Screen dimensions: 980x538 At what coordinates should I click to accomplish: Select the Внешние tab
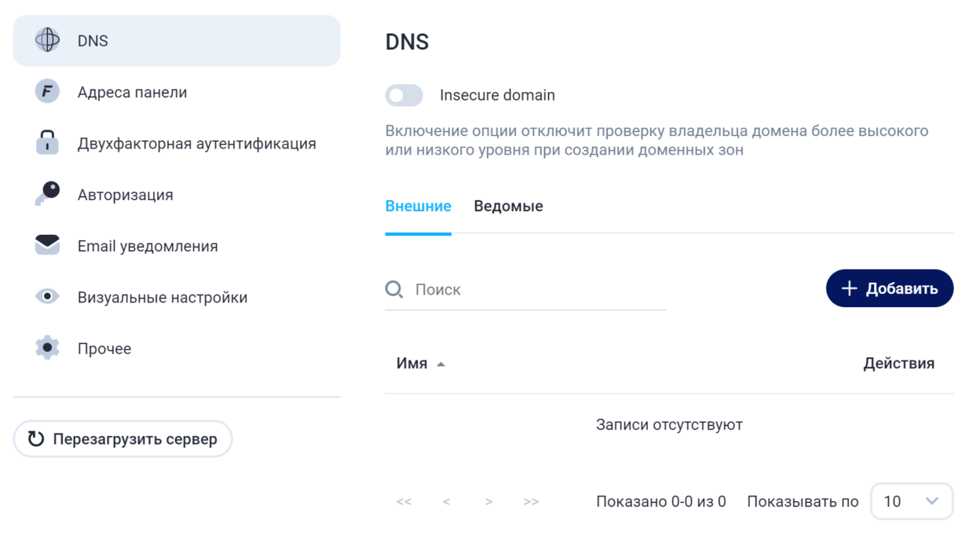click(x=418, y=207)
